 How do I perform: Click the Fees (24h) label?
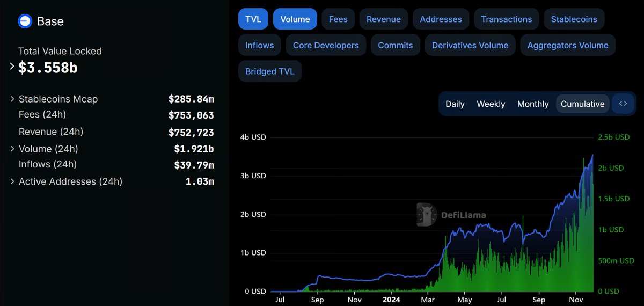click(42, 114)
